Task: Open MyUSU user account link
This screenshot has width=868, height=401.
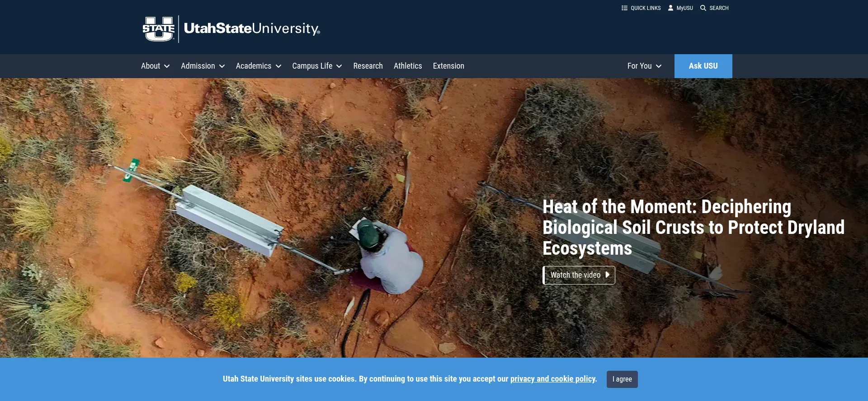Action: (x=680, y=8)
